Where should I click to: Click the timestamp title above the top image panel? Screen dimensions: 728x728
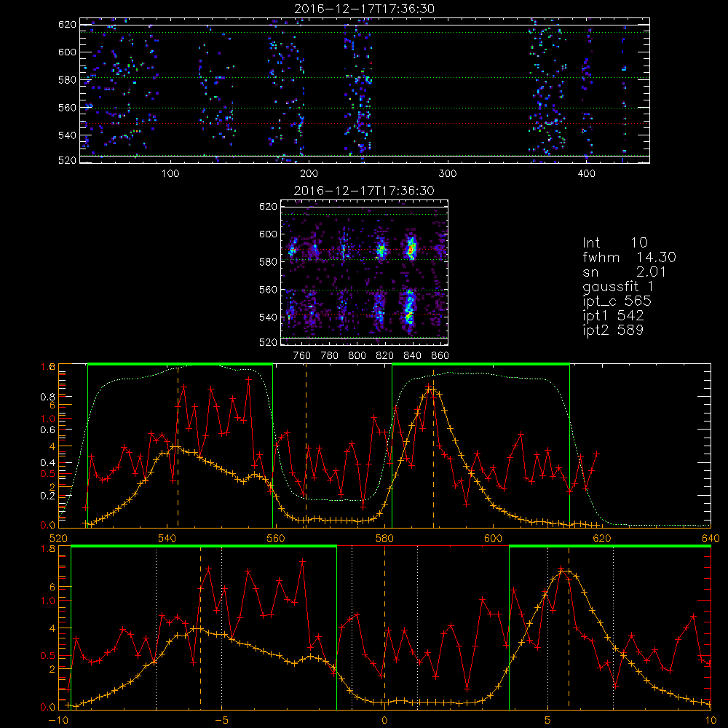(365, 9)
